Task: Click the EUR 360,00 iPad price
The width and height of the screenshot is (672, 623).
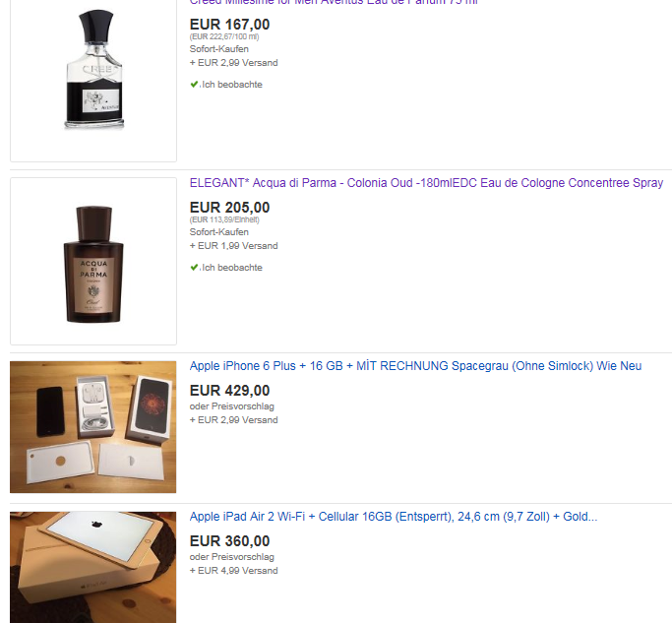Action: (x=229, y=541)
